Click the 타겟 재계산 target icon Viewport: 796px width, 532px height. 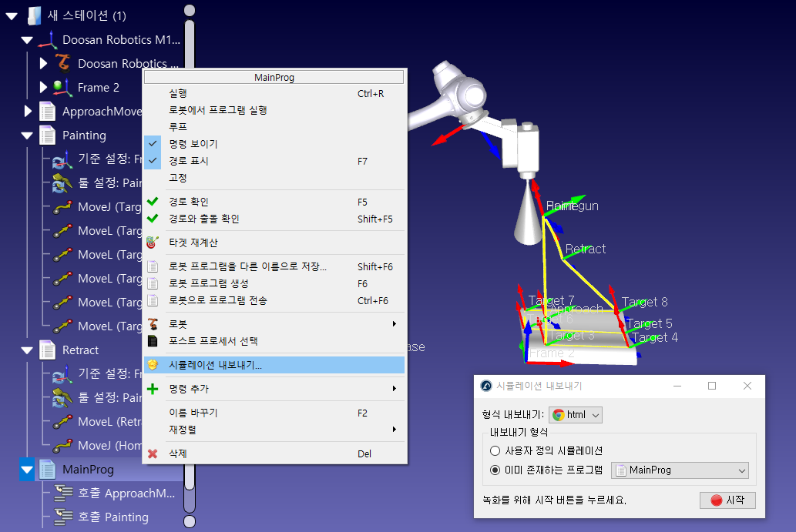coord(153,243)
